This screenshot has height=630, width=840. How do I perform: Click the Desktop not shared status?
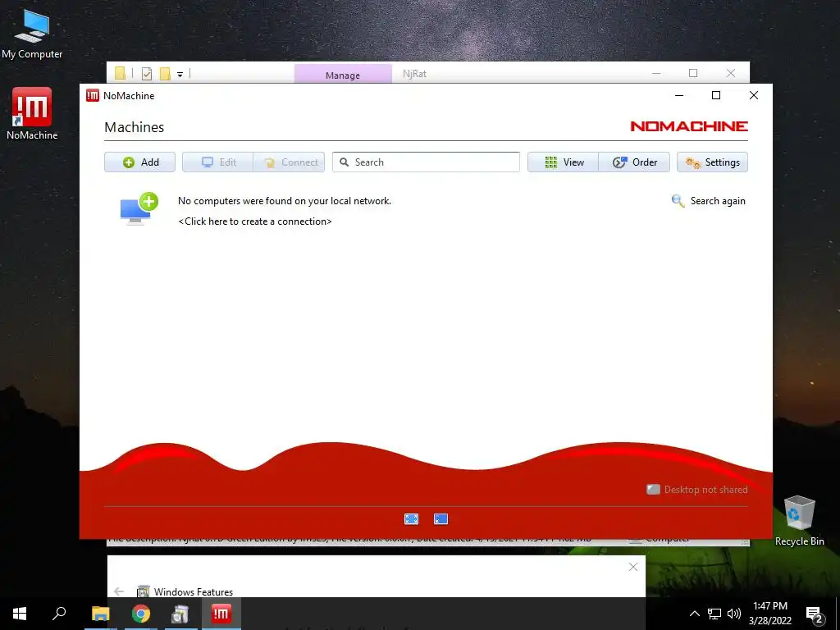[697, 490]
